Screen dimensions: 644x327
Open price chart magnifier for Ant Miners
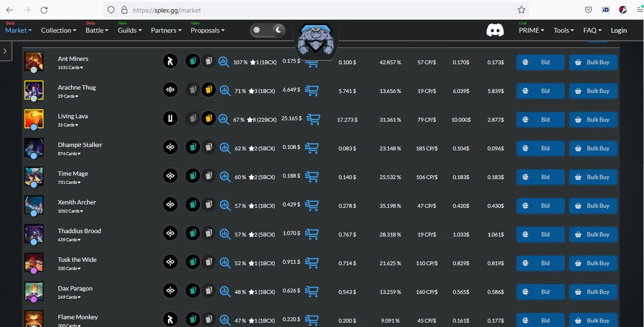(224, 62)
